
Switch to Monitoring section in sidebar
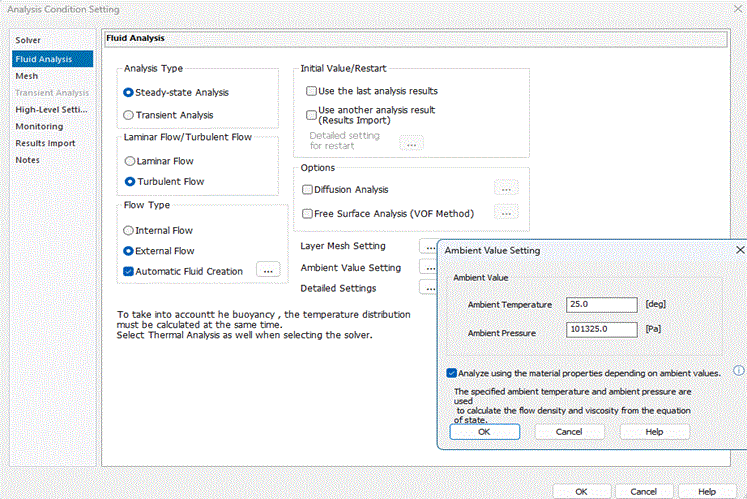[x=39, y=126]
